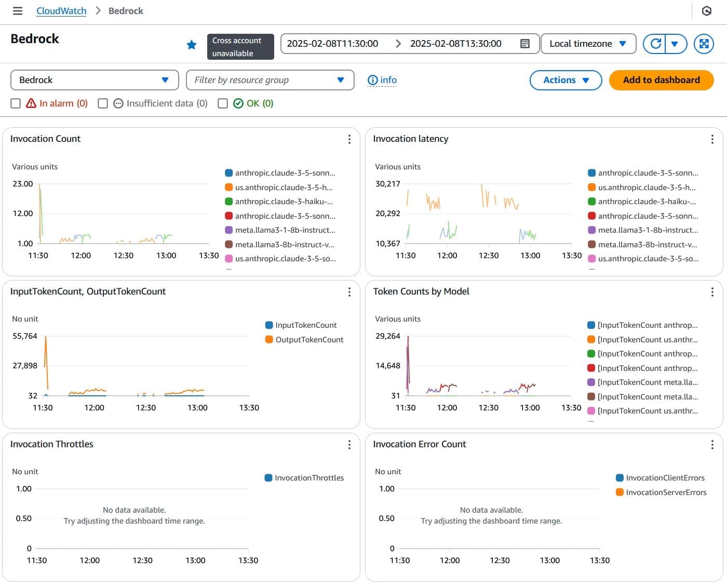Viewport: 727px width, 588px height.
Task: Open the Actions menu
Action: tap(566, 80)
